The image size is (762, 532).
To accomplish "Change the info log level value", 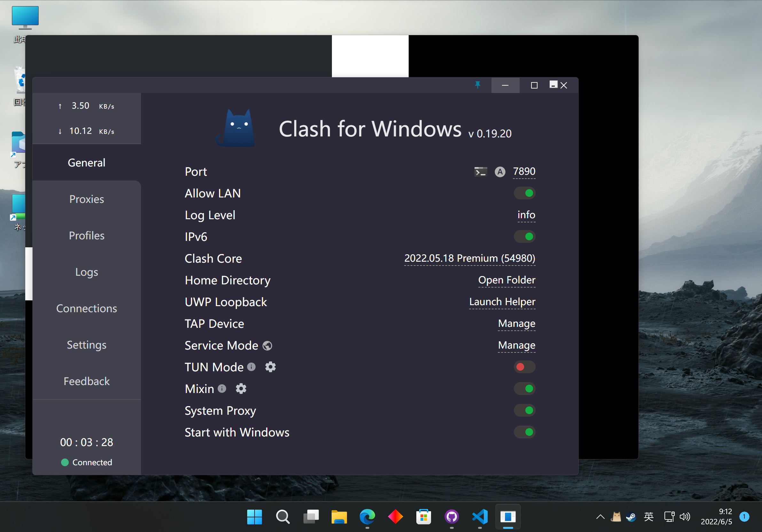I will point(526,215).
